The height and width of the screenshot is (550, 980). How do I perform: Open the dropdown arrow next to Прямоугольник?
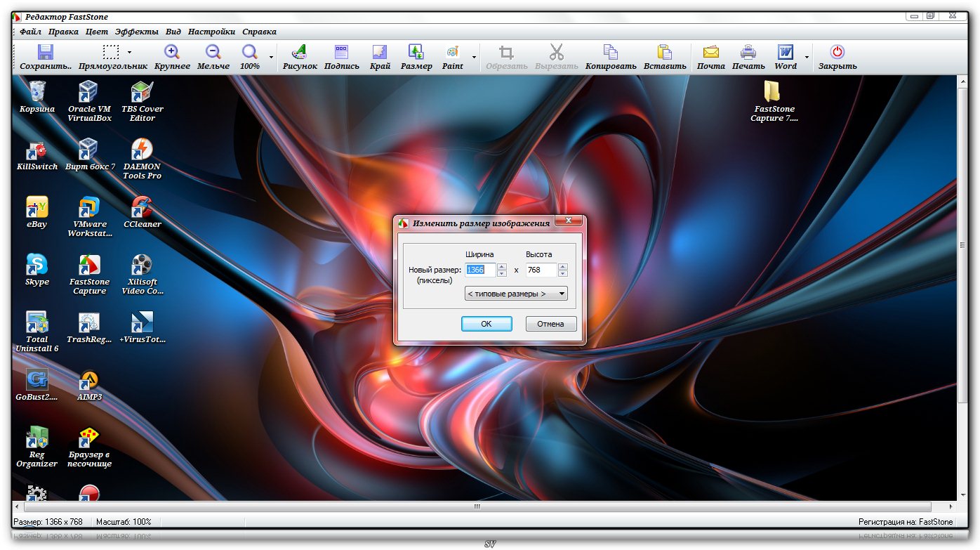point(129,53)
